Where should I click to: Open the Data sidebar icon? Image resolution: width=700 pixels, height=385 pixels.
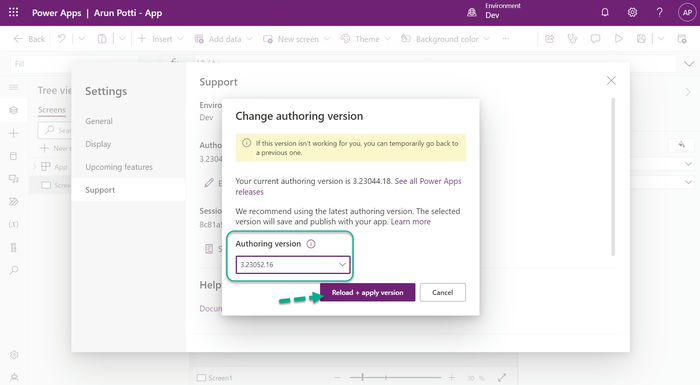tap(13, 156)
